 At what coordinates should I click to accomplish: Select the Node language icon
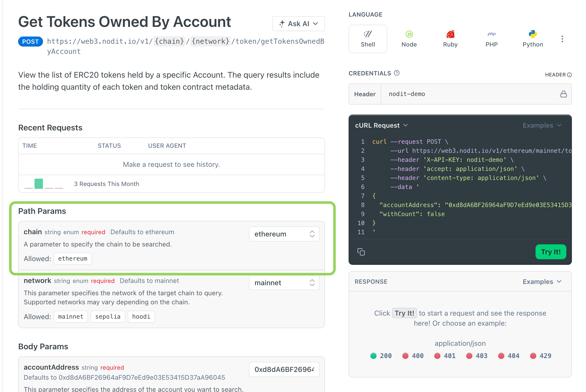click(409, 39)
